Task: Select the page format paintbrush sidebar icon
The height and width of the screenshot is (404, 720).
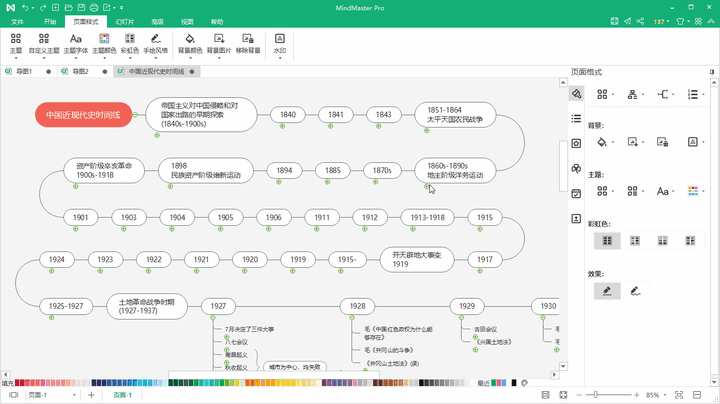Action: [576, 94]
